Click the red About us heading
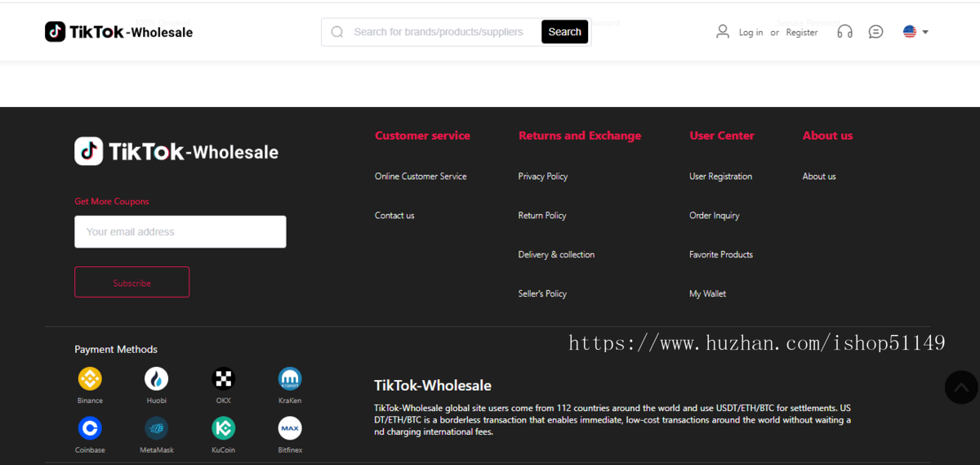This screenshot has height=465, width=980. click(827, 136)
